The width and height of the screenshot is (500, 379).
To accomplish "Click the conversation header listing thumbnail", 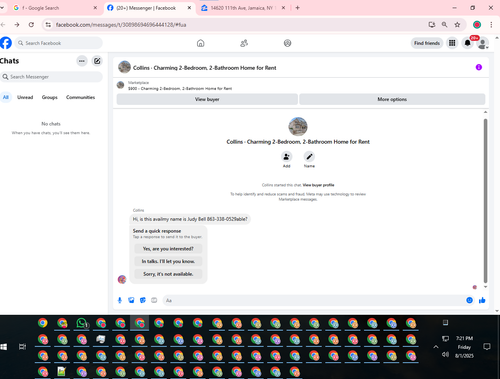I will coord(124,67).
